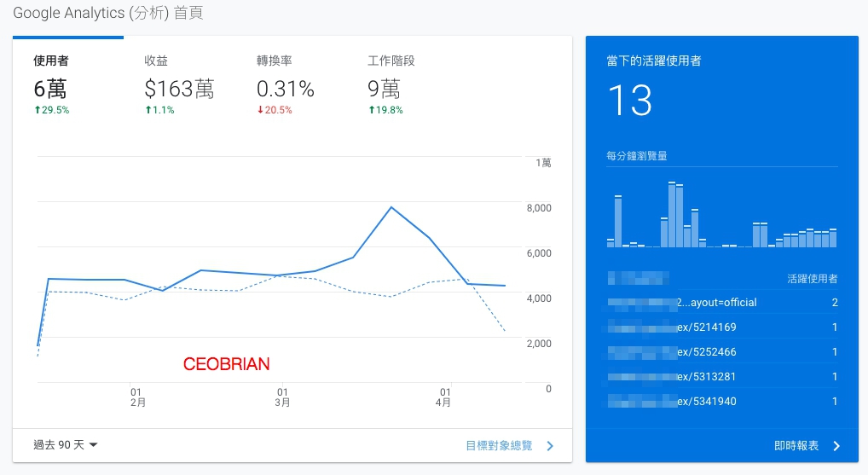This screenshot has height=475, width=868.
Task: Select the ex/5341940 page row
Action: (722, 401)
